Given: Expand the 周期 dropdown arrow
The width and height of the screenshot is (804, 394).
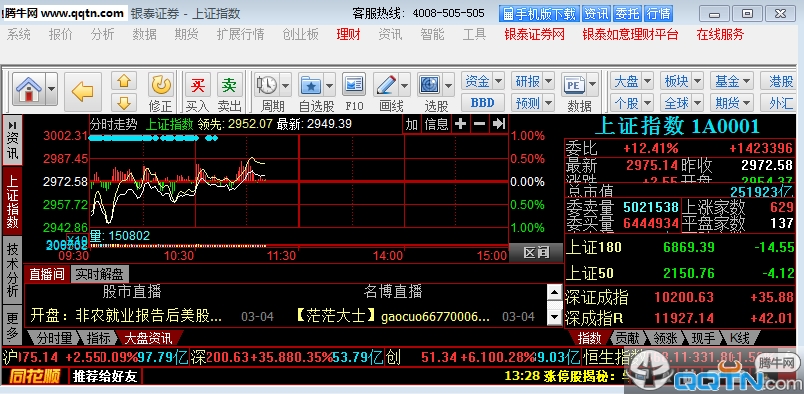Looking at the screenshot, I should pos(285,85).
